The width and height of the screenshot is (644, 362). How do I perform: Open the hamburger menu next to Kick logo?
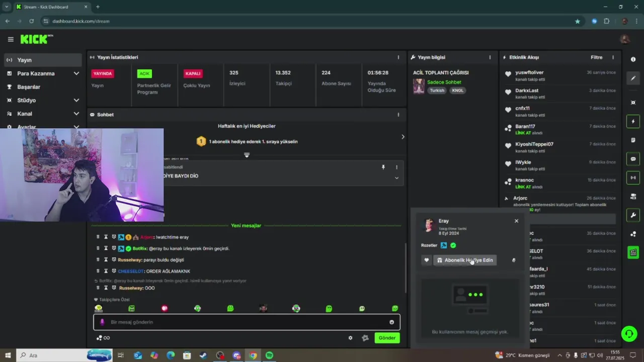pyautogui.click(x=11, y=39)
